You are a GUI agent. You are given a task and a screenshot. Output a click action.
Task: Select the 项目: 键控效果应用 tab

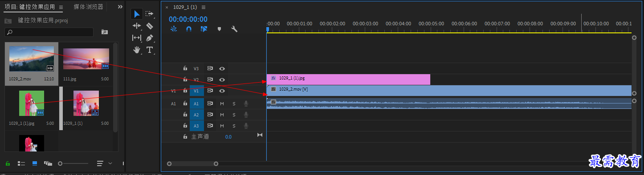point(30,7)
